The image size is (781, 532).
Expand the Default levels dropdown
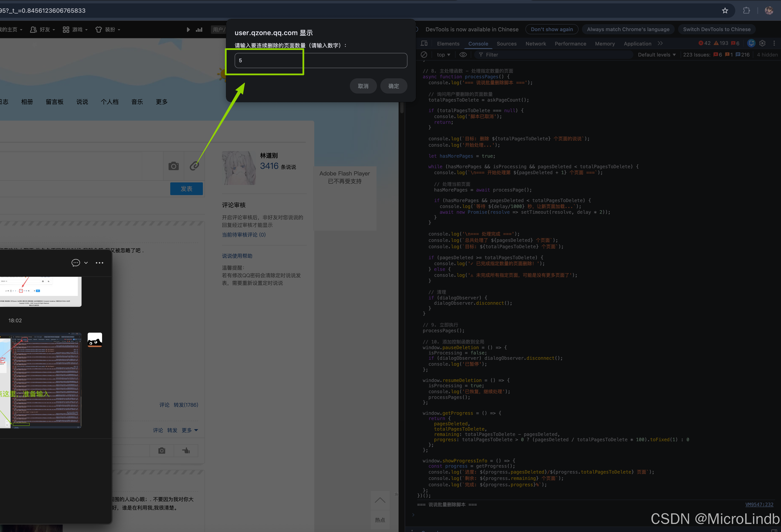[x=657, y=54]
